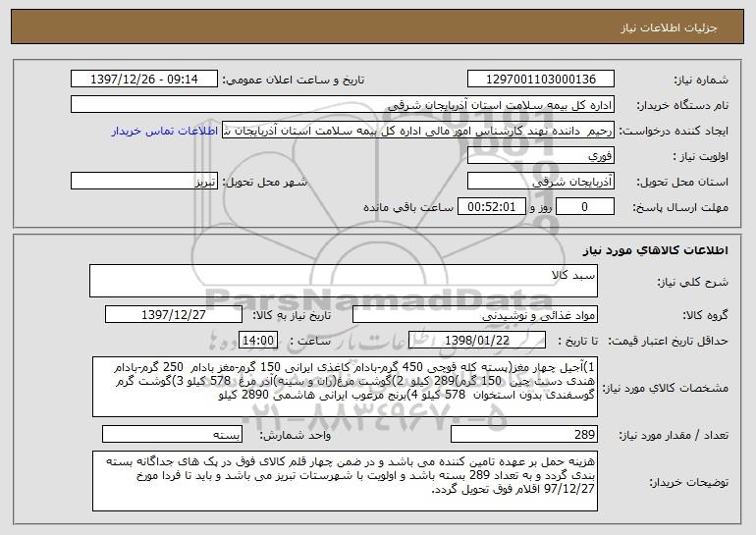Click the remaining days field showing 0
Image resolution: width=756 pixels, height=535 pixels.
[x=585, y=207]
